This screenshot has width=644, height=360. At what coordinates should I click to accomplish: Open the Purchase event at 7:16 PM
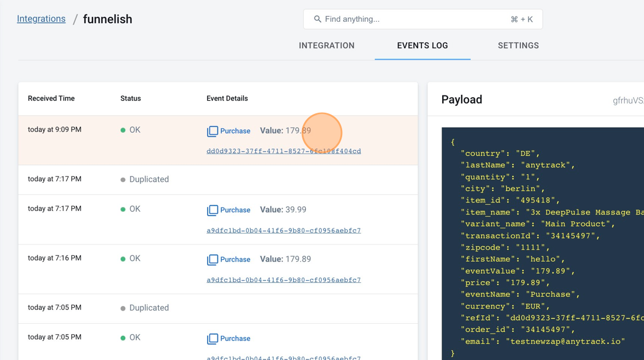(235, 260)
